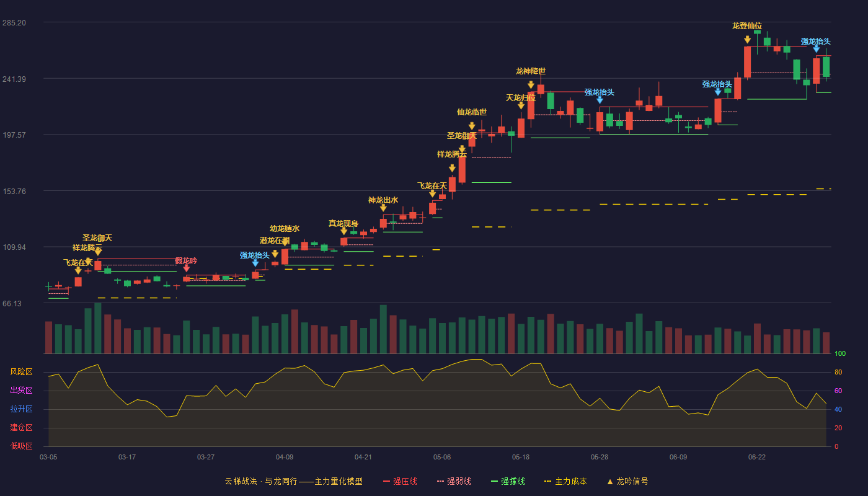Click the 05-06 date axis label

click(442, 457)
